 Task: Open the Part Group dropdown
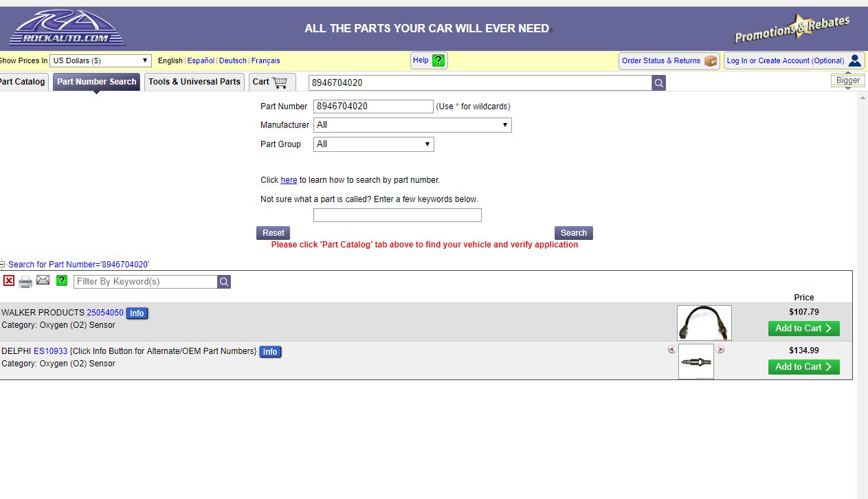point(374,144)
